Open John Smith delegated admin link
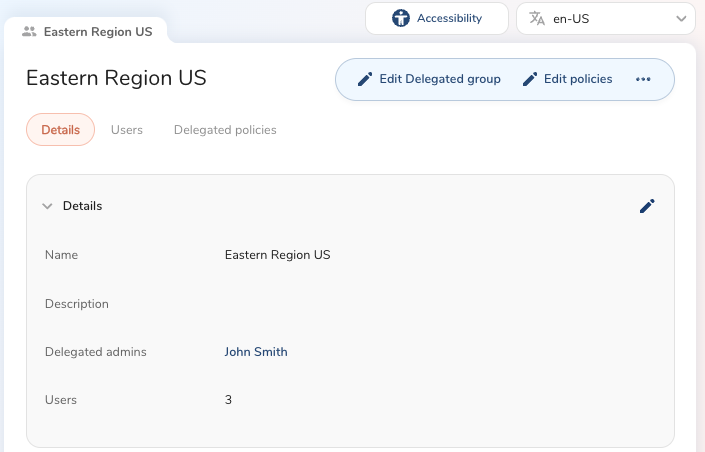Screen dimensions: 705x452 pyautogui.click(x=256, y=352)
